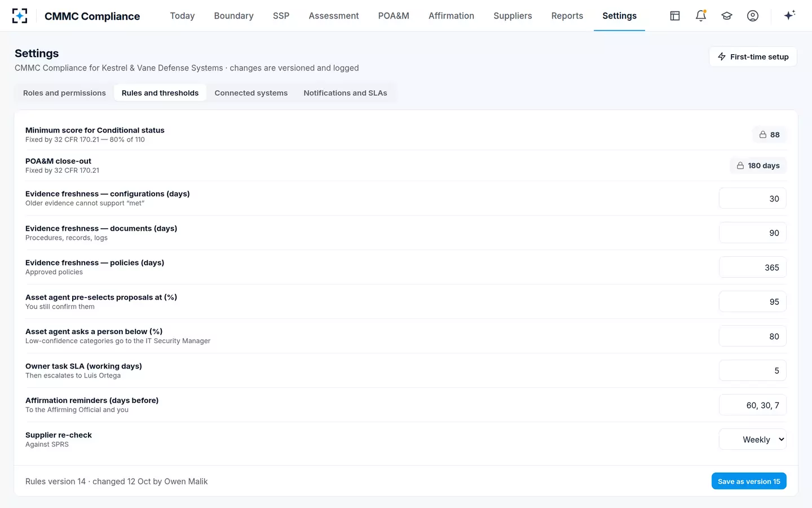This screenshot has height=508, width=812.
Task: Edit Owner task SLA working days field
Action: pos(753,371)
